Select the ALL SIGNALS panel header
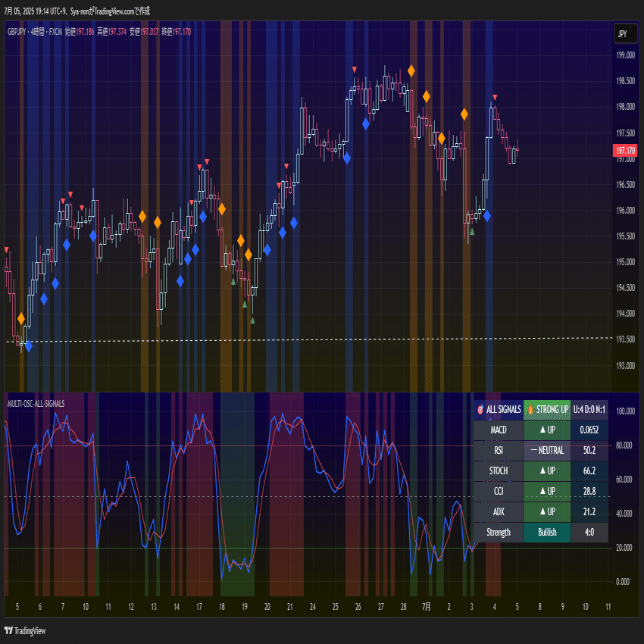The image size is (644, 644). 499,409
